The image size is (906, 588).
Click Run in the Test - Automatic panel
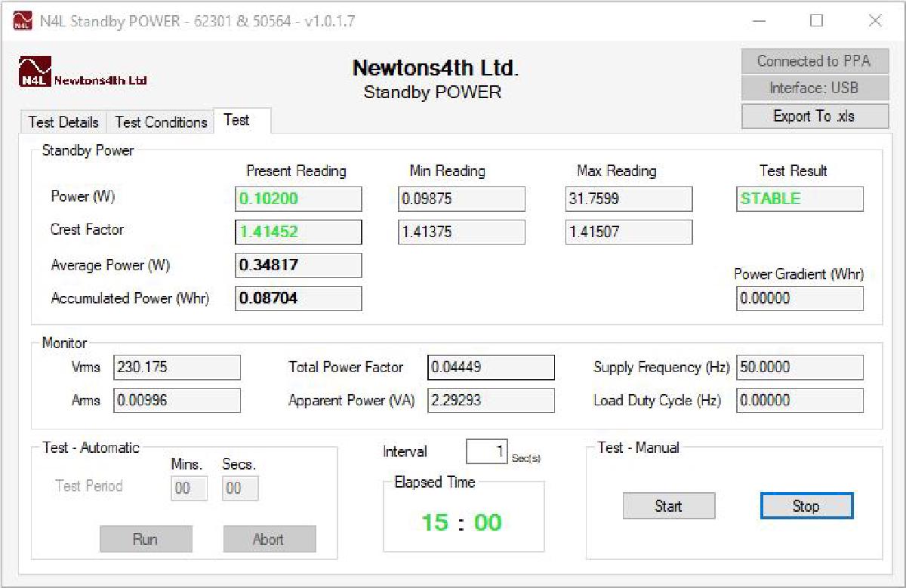146,539
